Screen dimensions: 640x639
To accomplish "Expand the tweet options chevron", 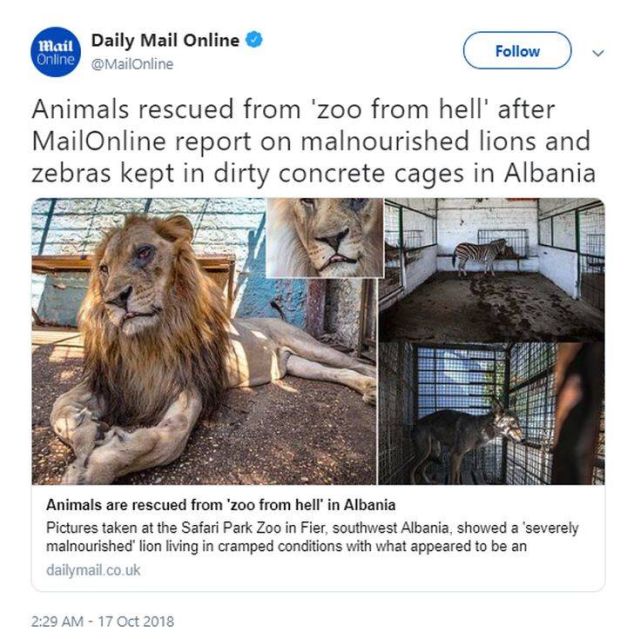I will click(599, 52).
